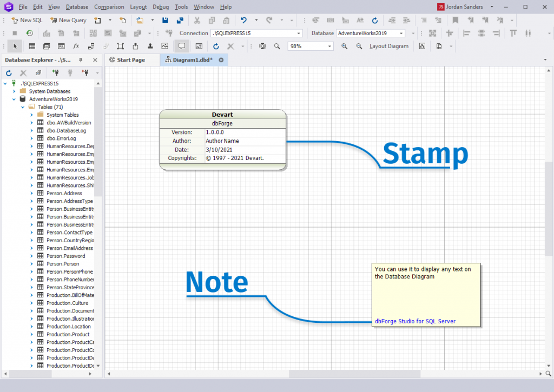Click the New Image tool icon
Image resolution: width=554 pixels, height=392 pixels.
click(x=165, y=46)
